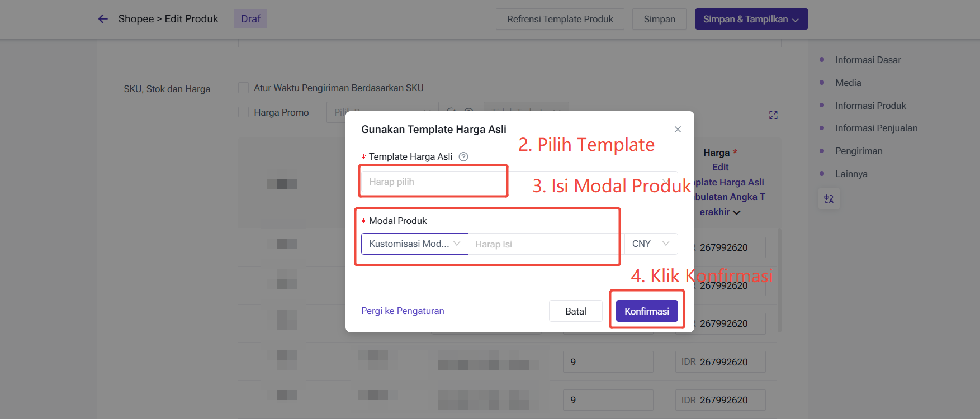Open the CNY currency dropdown

tap(651, 244)
